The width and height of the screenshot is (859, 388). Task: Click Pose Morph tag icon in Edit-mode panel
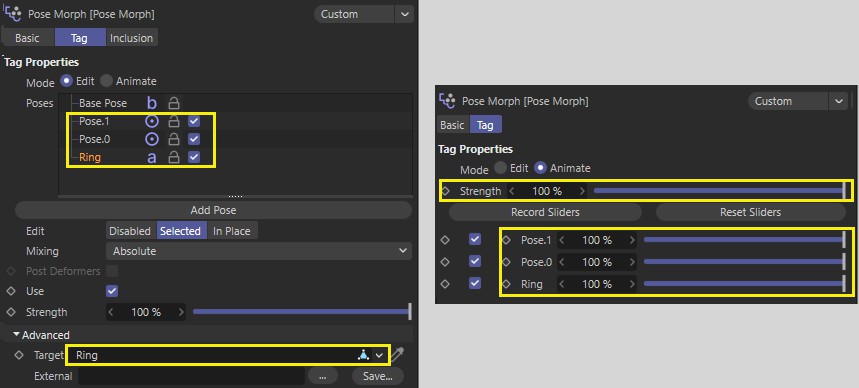point(12,14)
